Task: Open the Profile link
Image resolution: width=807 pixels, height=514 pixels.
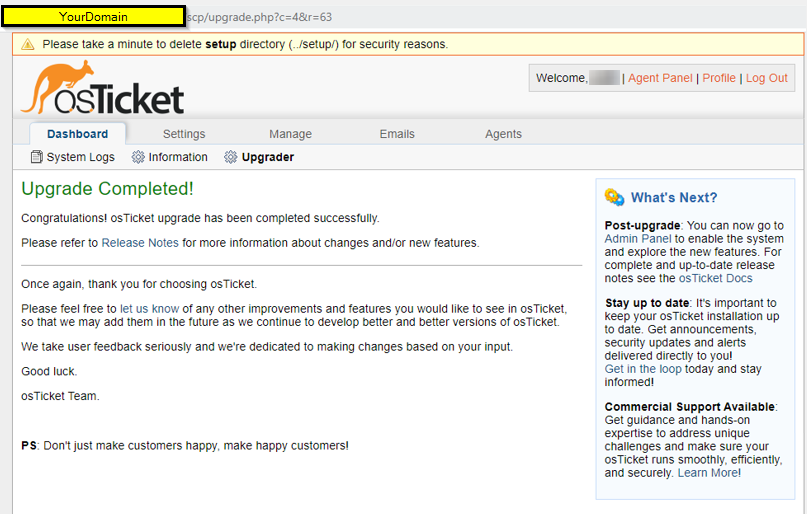Action: click(x=719, y=78)
